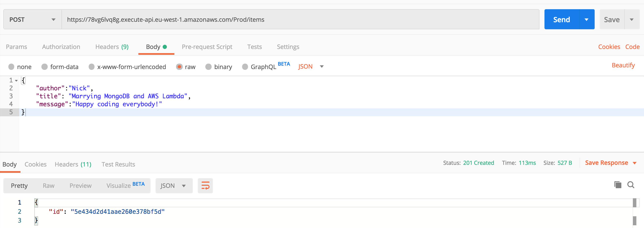
Task: Switch response view to Pretty
Action: click(x=19, y=186)
